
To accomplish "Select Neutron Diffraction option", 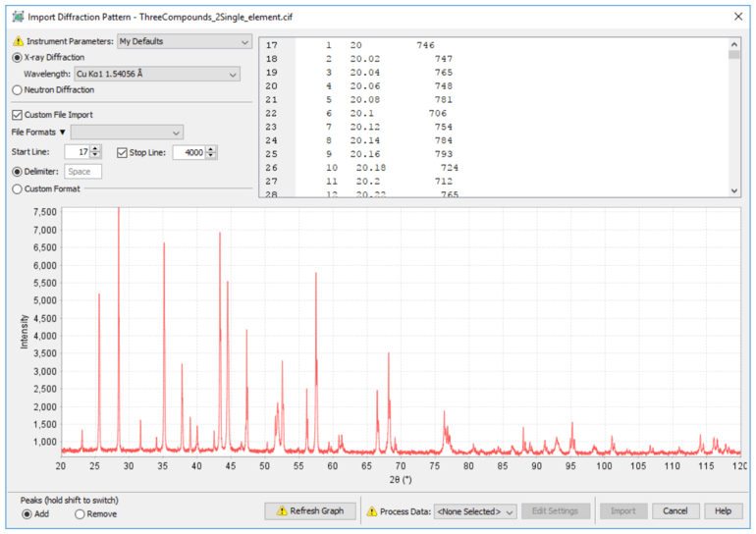I will tap(17, 90).
